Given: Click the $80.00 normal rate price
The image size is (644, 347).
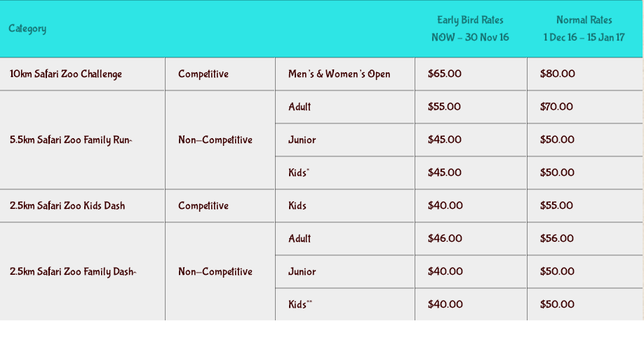Looking at the screenshot, I should [x=557, y=74].
